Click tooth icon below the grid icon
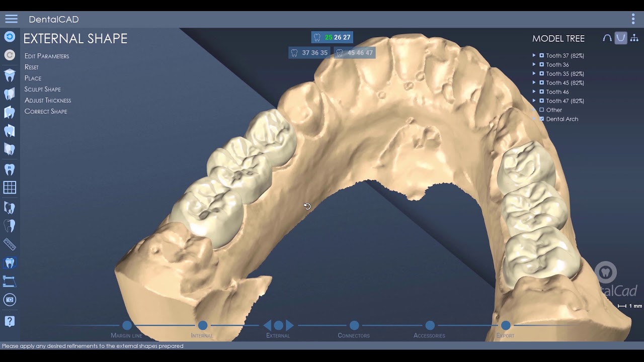This screenshot has height=362, width=644. pyautogui.click(x=10, y=207)
